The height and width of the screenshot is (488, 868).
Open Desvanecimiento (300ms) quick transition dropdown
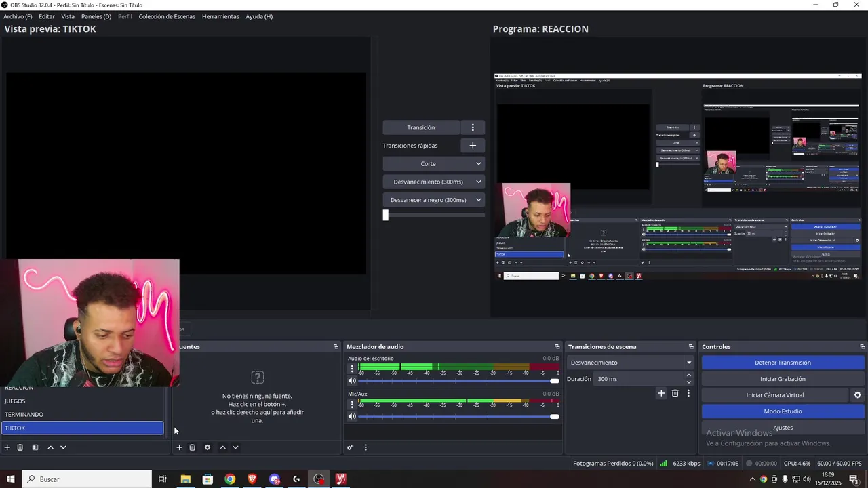point(434,182)
